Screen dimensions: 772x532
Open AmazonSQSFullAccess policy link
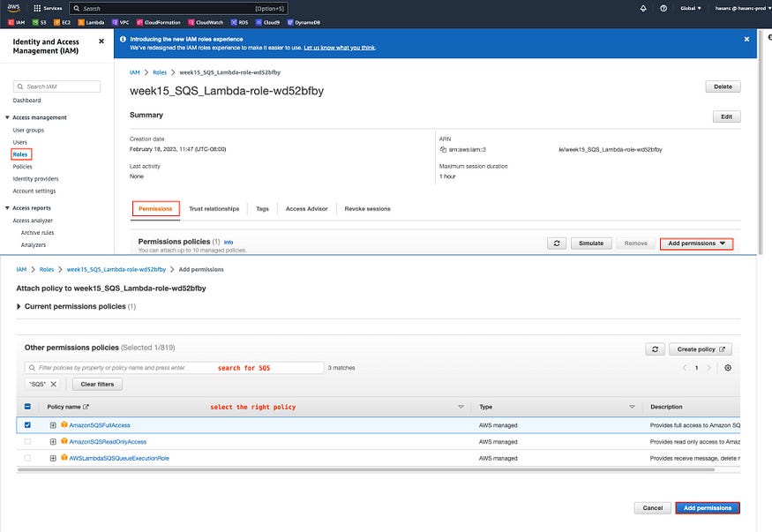[100, 425]
